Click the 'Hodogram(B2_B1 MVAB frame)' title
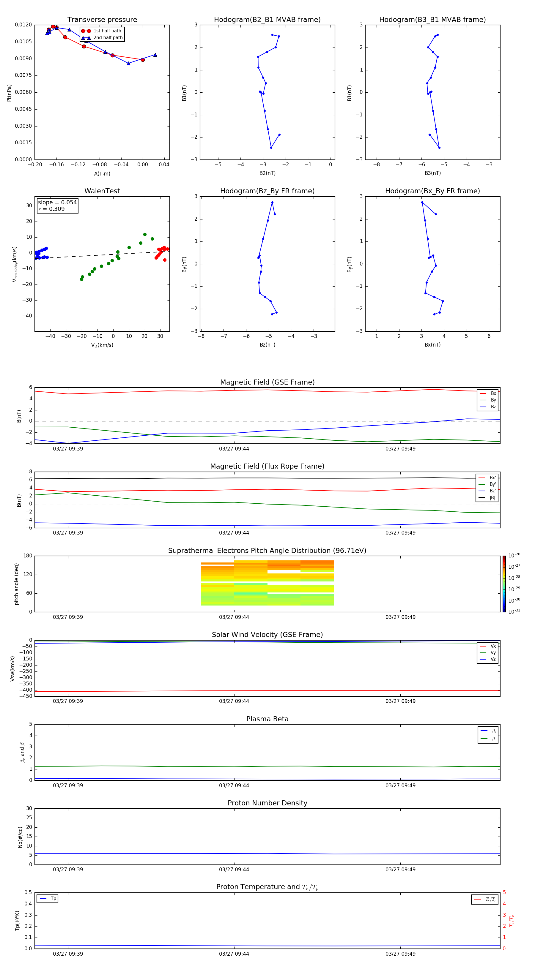This screenshot has height=980, width=535. 267,20
